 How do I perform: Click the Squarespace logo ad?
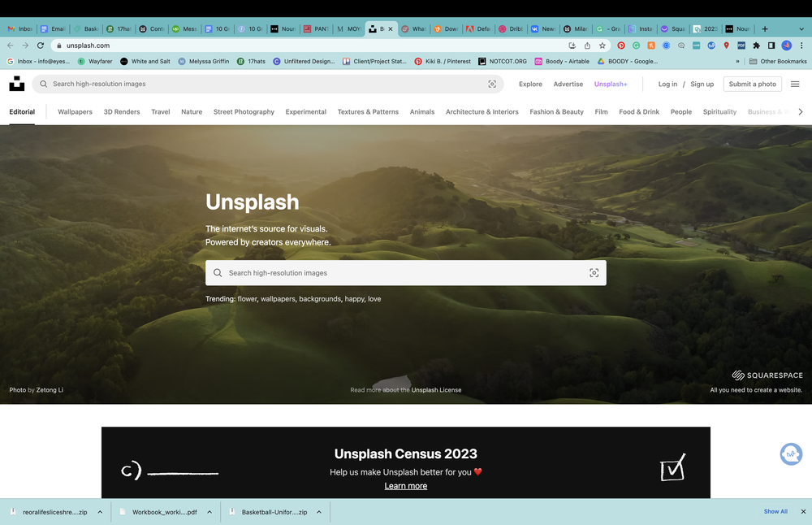click(767, 375)
